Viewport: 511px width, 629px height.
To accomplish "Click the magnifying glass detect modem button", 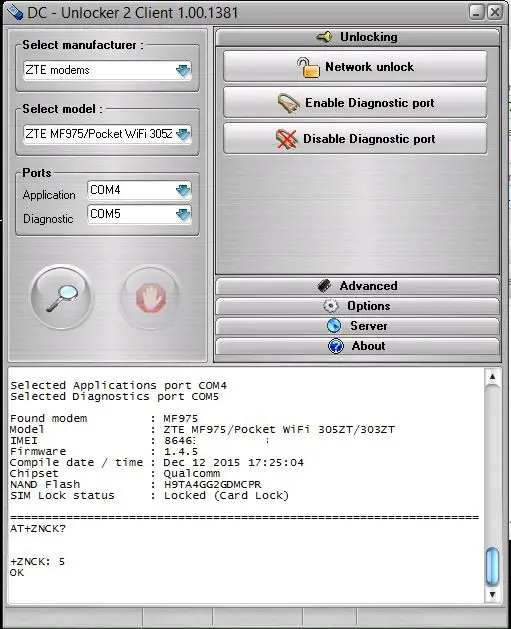I will [61, 297].
